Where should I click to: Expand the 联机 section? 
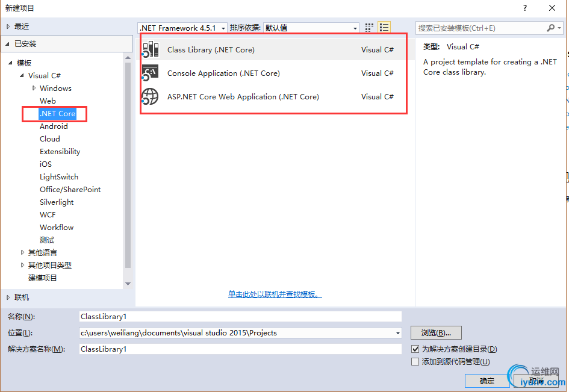(8, 297)
